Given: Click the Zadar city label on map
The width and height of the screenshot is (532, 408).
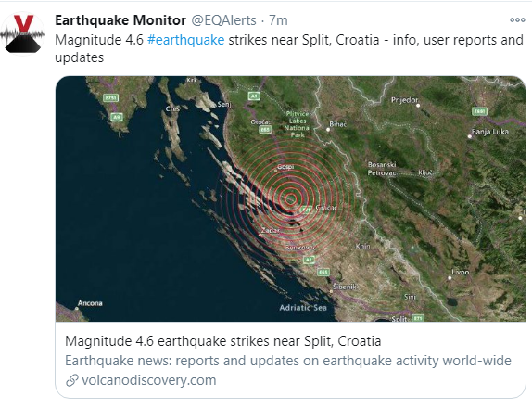Looking at the screenshot, I should [x=271, y=231].
